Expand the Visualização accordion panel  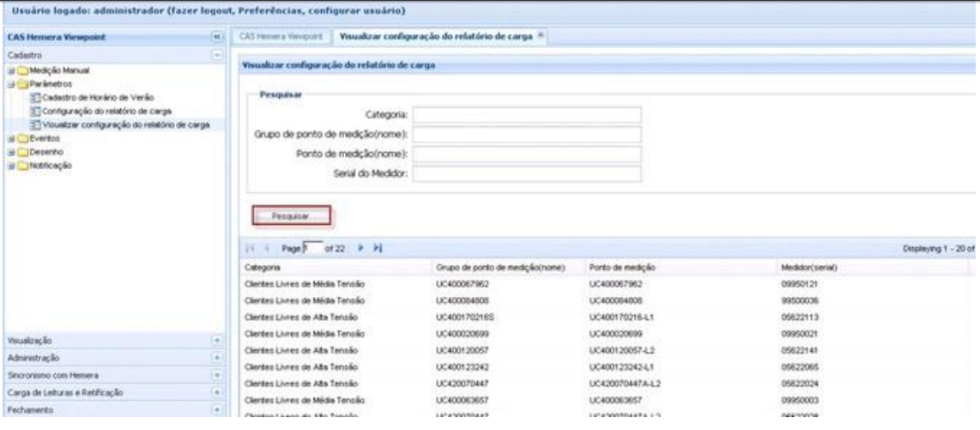tap(216, 341)
